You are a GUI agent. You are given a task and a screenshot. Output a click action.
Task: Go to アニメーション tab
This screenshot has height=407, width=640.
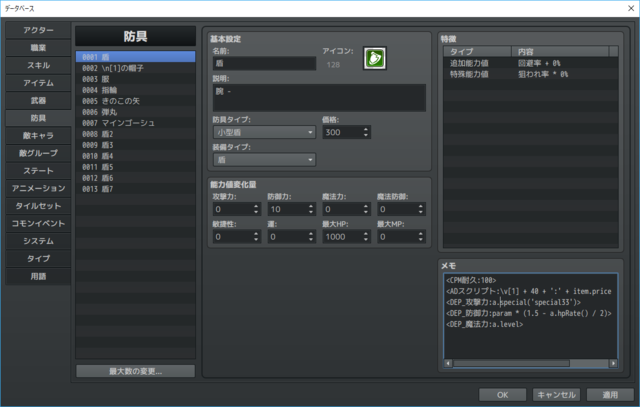pos(38,188)
